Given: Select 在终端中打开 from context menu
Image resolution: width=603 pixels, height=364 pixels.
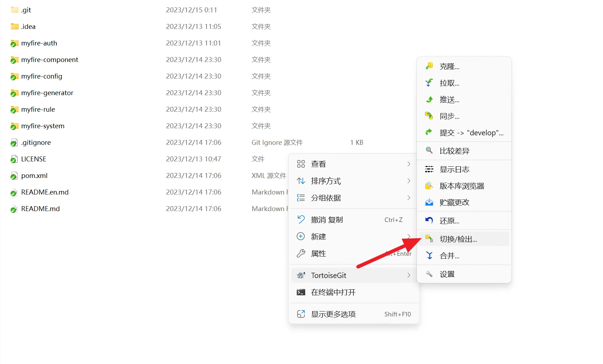Looking at the screenshot, I should (333, 292).
